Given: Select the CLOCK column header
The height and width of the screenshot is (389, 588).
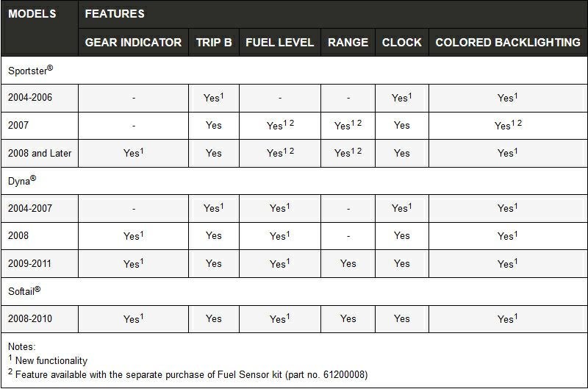Looking at the screenshot, I should 402,43.
